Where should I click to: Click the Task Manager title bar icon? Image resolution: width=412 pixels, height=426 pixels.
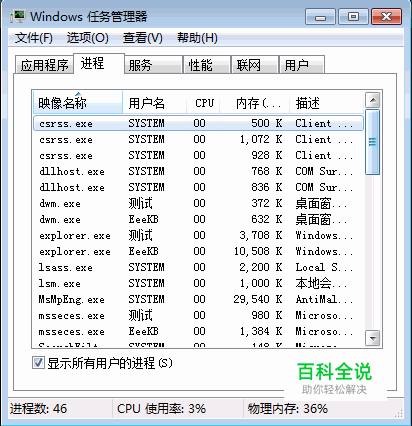coord(18,17)
